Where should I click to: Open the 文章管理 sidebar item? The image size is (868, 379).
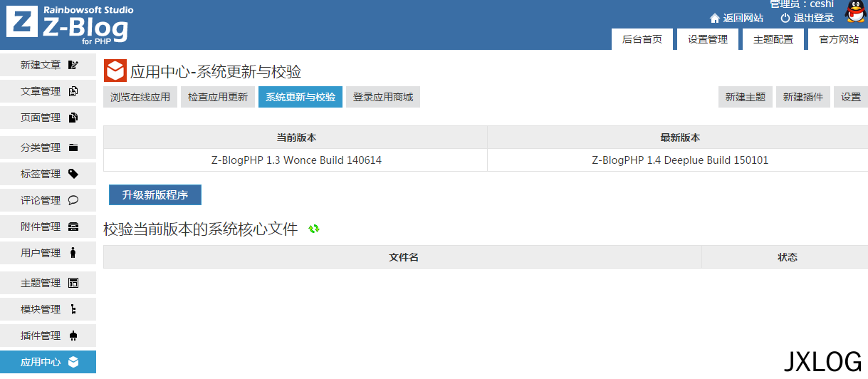[48, 91]
